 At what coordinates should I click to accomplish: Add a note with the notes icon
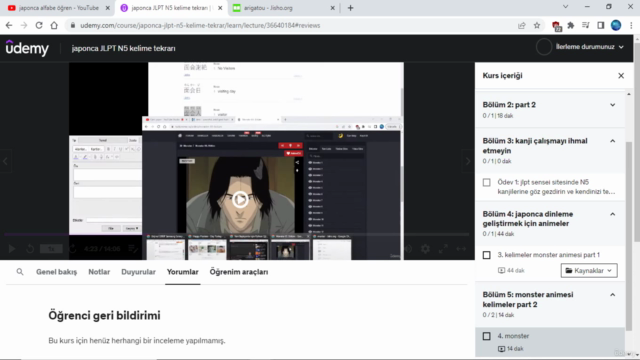pos(133,249)
